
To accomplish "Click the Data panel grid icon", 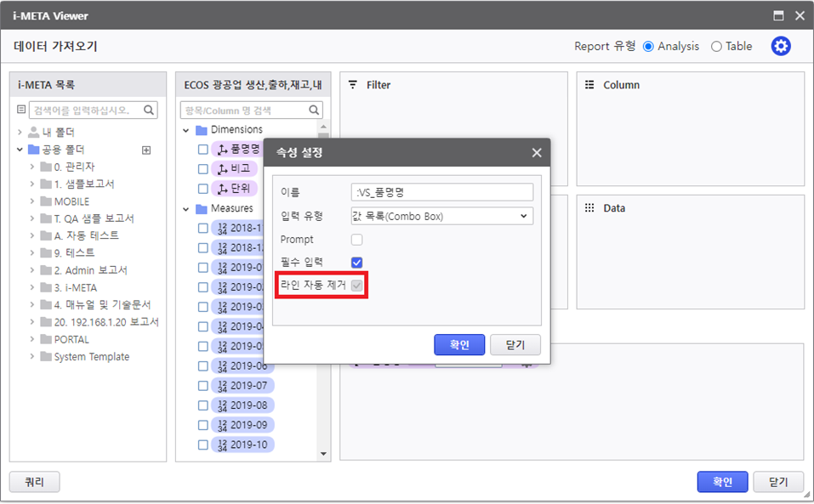I will 589,207.
